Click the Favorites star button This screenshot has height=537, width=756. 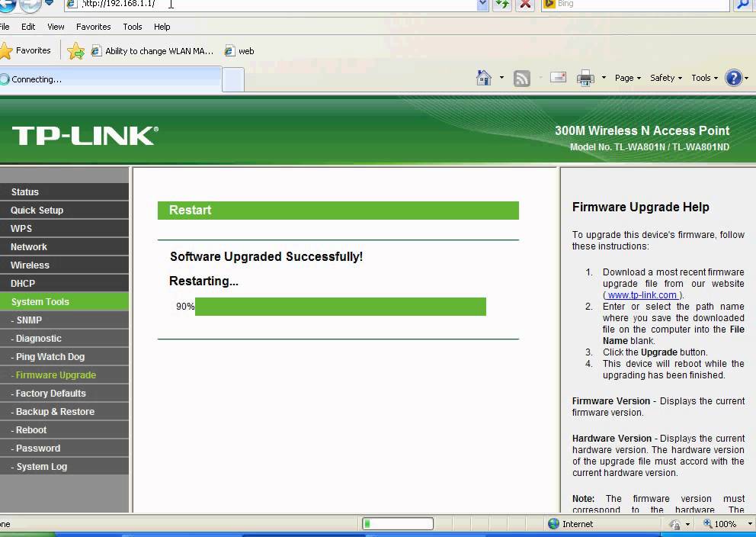[26, 50]
